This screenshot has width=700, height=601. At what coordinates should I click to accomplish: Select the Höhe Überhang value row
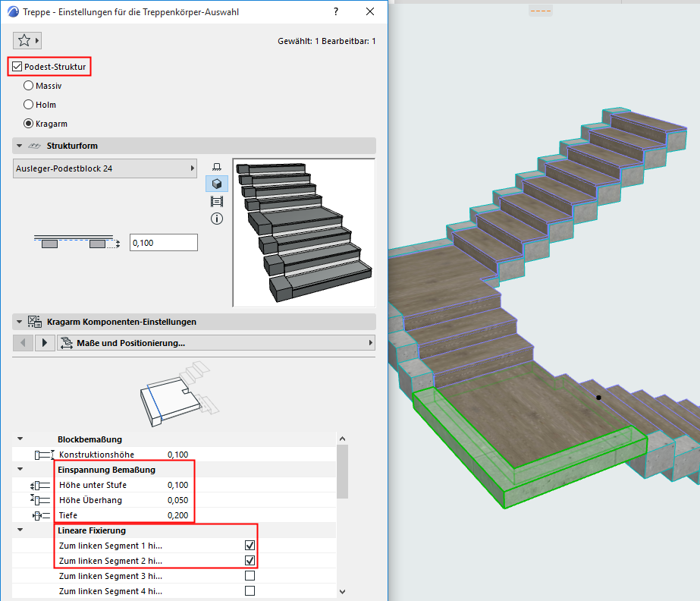(121, 500)
